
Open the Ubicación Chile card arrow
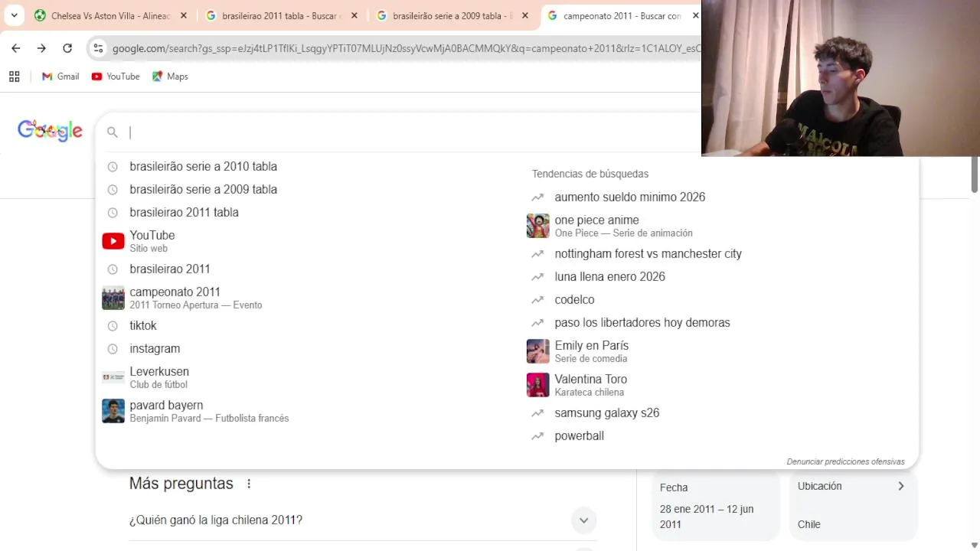pos(901,486)
